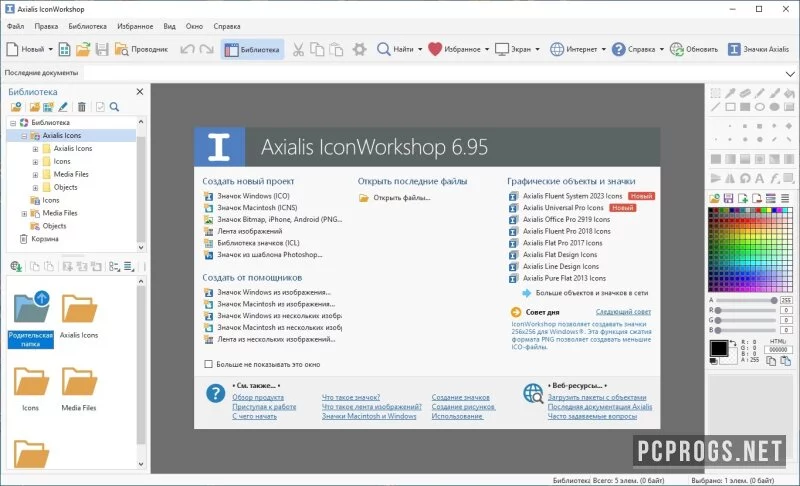Image resolution: width=800 pixels, height=486 pixels.
Task: Open the Файл menu
Action: point(15,26)
